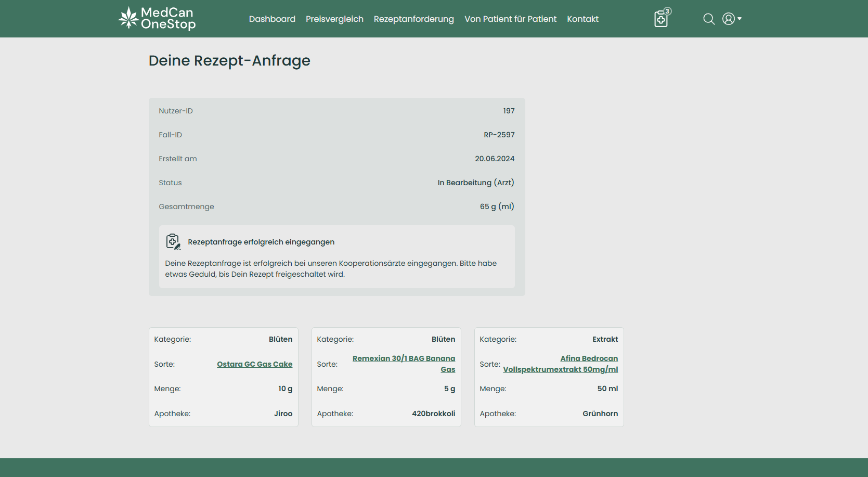Click the Deine Rezept-Anfrage heading
This screenshot has height=477, width=868.
click(229, 60)
